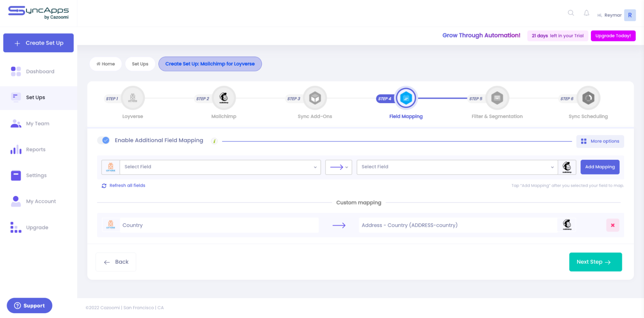Click the Hi, Reymar user name

(x=609, y=15)
